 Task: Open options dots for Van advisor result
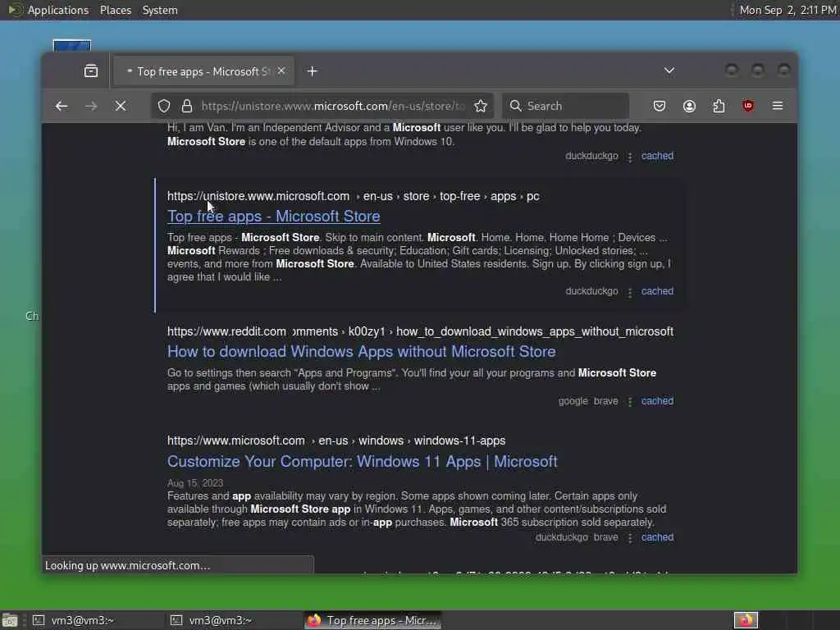(x=630, y=157)
